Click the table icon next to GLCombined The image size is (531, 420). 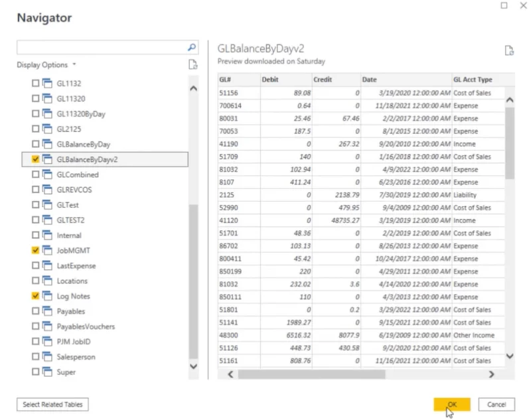pyautogui.click(x=47, y=175)
